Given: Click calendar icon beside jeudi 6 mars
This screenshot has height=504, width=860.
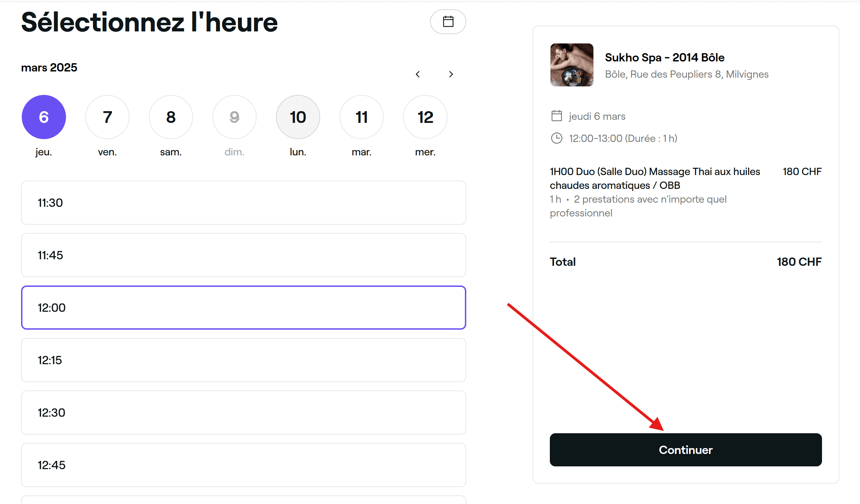Looking at the screenshot, I should [556, 116].
